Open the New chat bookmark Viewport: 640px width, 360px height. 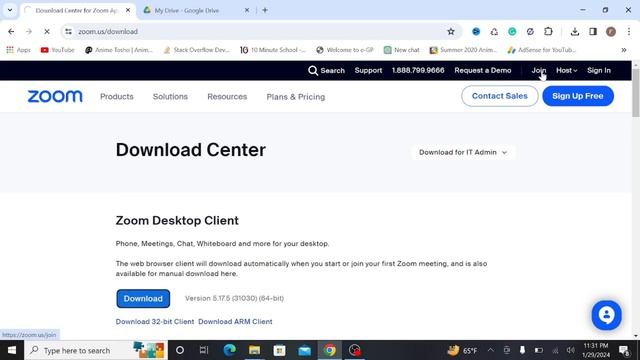click(402, 50)
